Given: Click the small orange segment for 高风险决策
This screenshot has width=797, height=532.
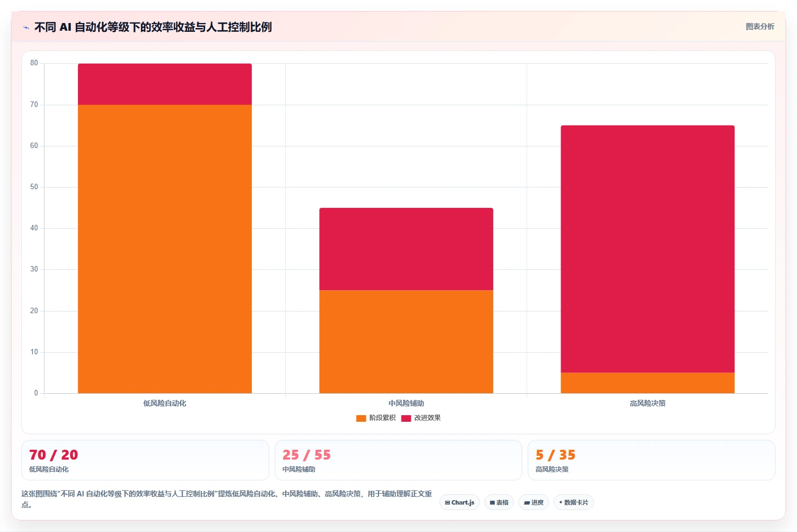Looking at the screenshot, I should point(647,383).
